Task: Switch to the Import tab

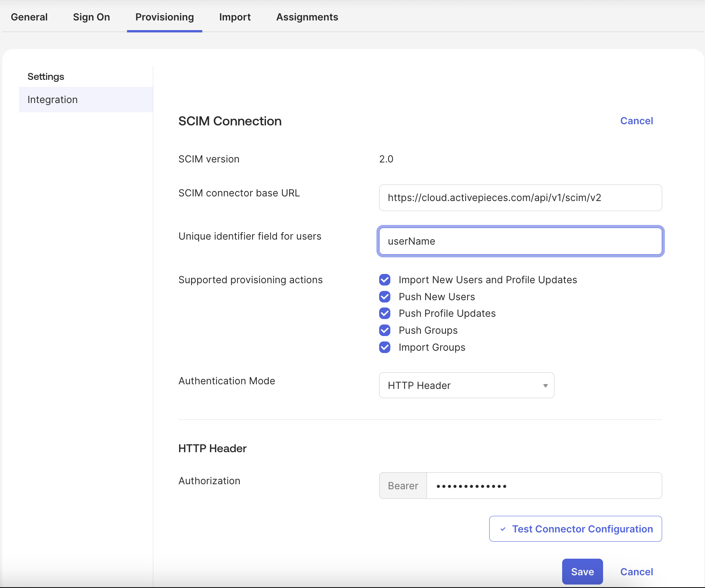Action: tap(235, 17)
